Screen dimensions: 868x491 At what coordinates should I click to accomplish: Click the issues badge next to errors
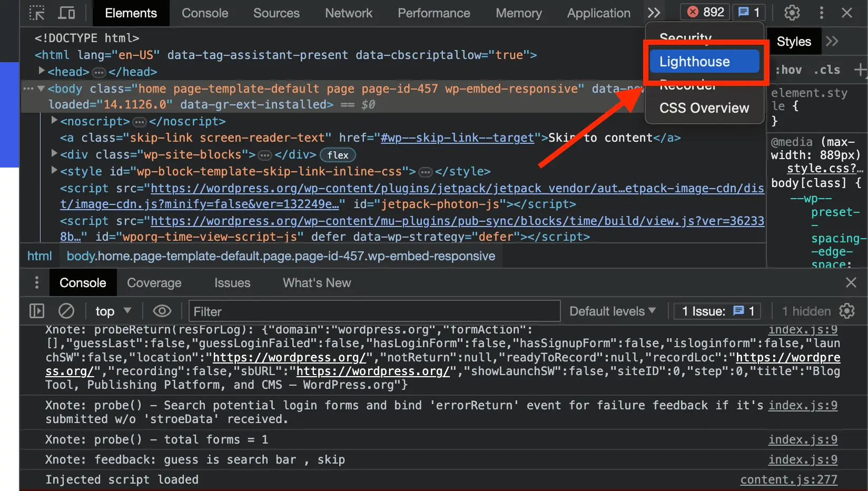click(748, 12)
